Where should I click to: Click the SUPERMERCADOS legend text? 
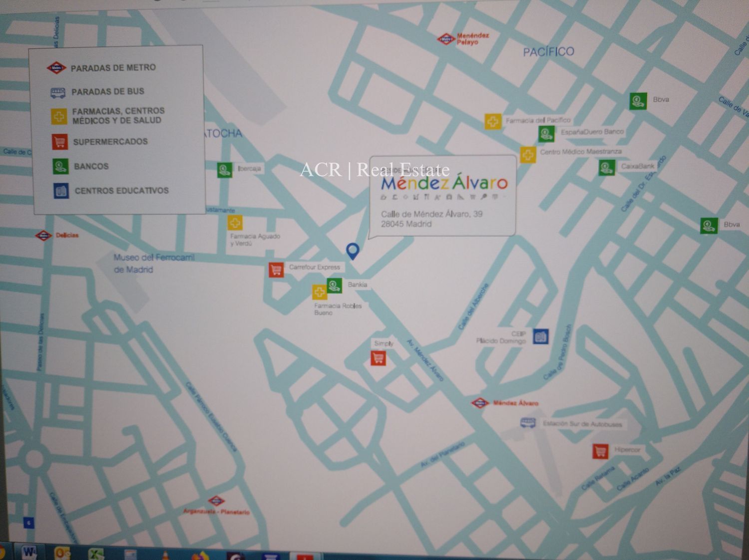coord(110,142)
